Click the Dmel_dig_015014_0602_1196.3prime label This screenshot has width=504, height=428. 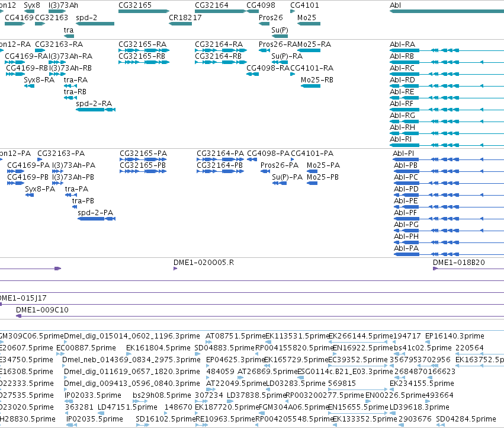point(132,336)
